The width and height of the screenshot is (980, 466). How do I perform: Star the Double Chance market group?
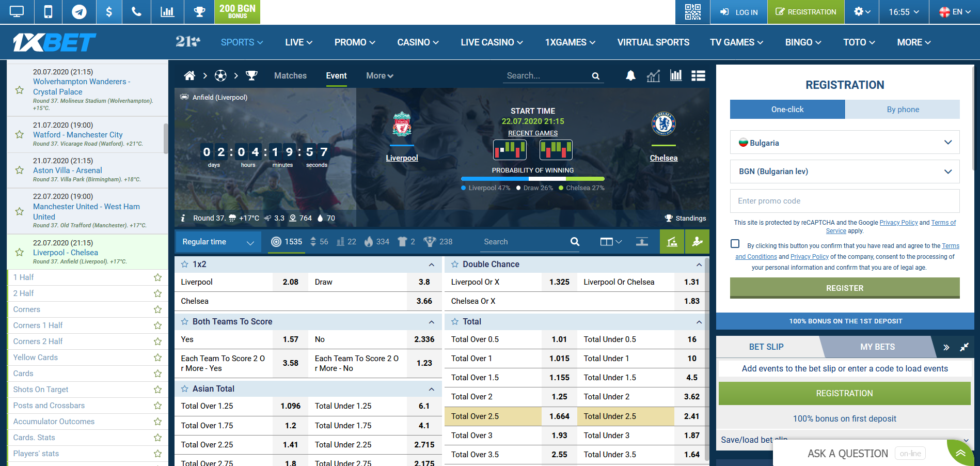click(x=454, y=264)
